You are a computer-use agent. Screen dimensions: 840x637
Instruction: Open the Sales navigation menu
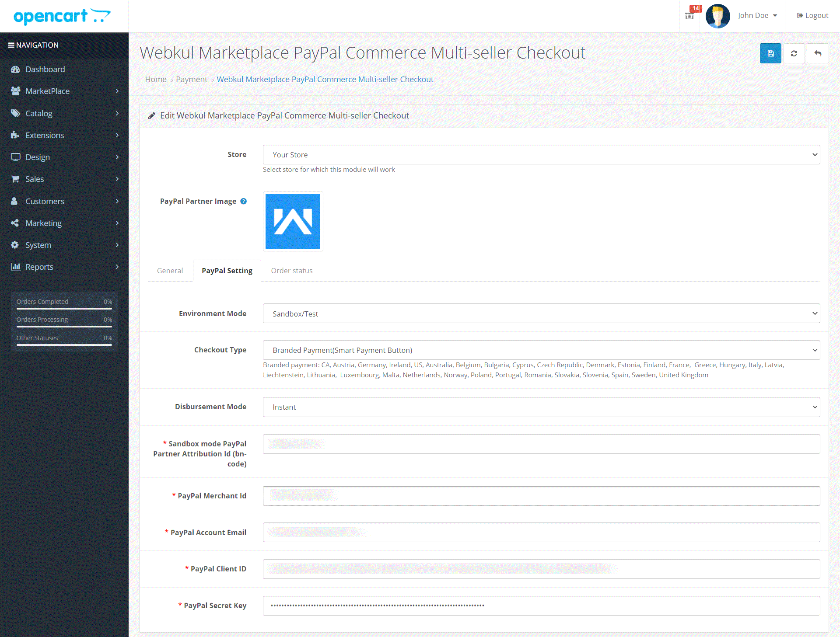(64, 179)
